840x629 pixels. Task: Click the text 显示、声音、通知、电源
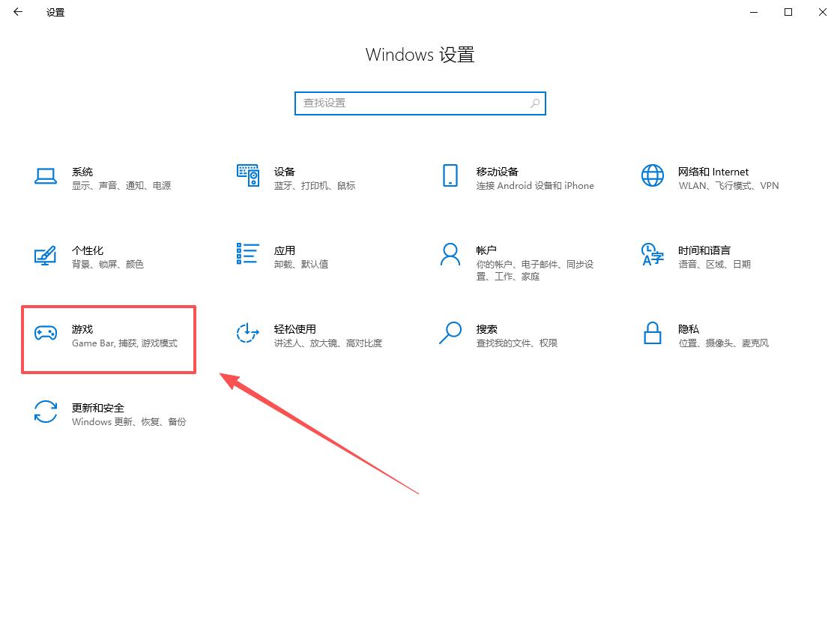(121, 186)
